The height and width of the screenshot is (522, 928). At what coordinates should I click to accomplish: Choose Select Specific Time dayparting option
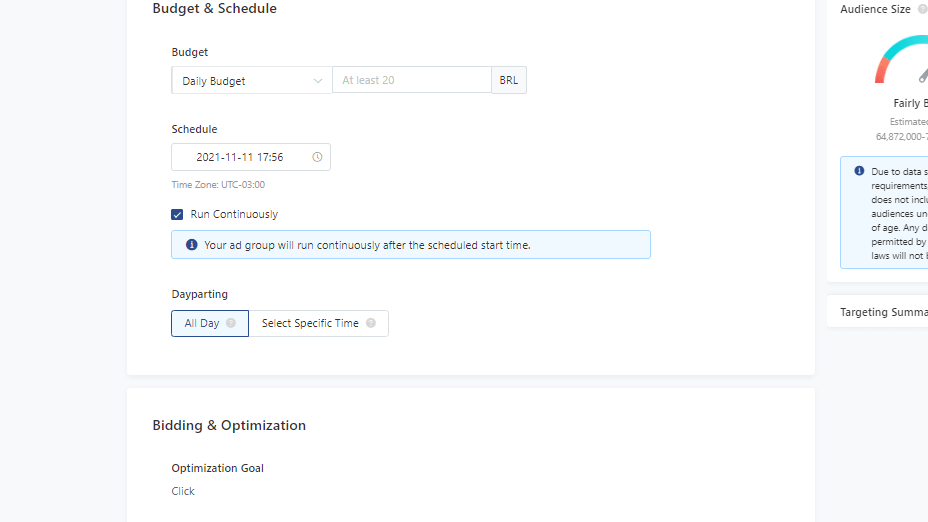pyautogui.click(x=318, y=323)
